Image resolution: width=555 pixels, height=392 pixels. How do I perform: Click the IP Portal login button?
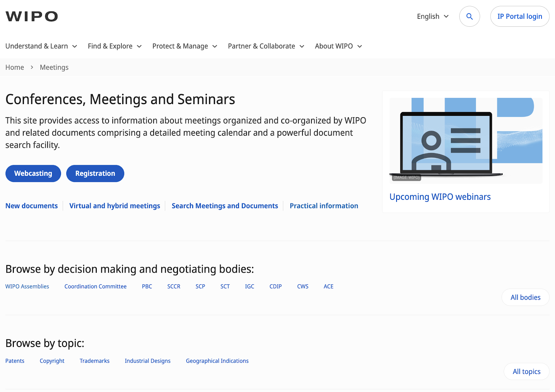click(520, 16)
